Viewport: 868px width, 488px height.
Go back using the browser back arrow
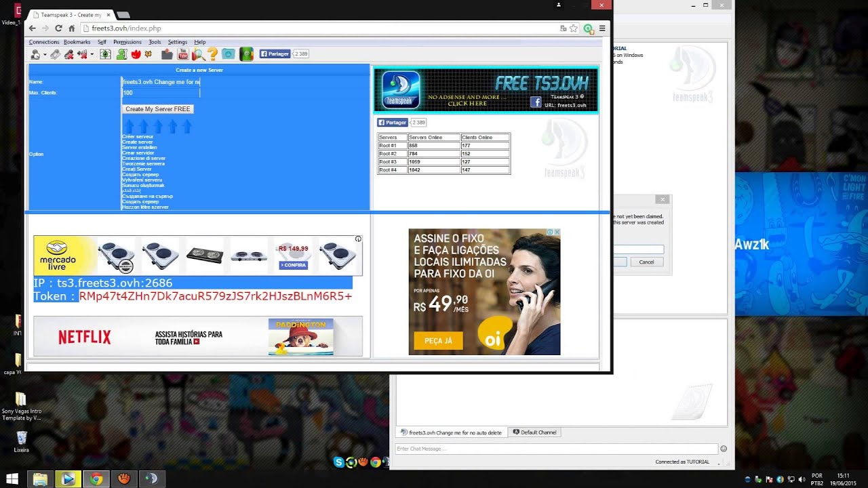[32, 28]
